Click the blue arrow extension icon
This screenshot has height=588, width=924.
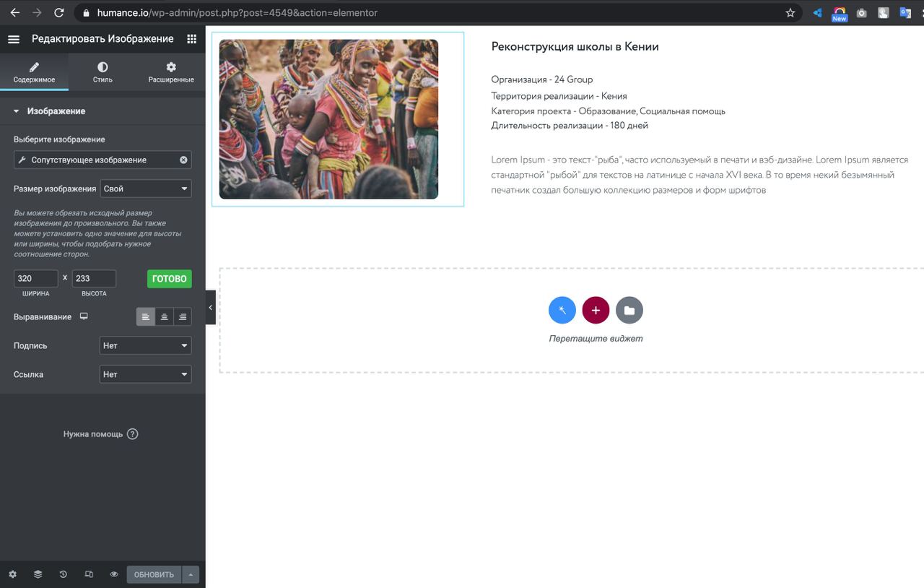(x=817, y=13)
